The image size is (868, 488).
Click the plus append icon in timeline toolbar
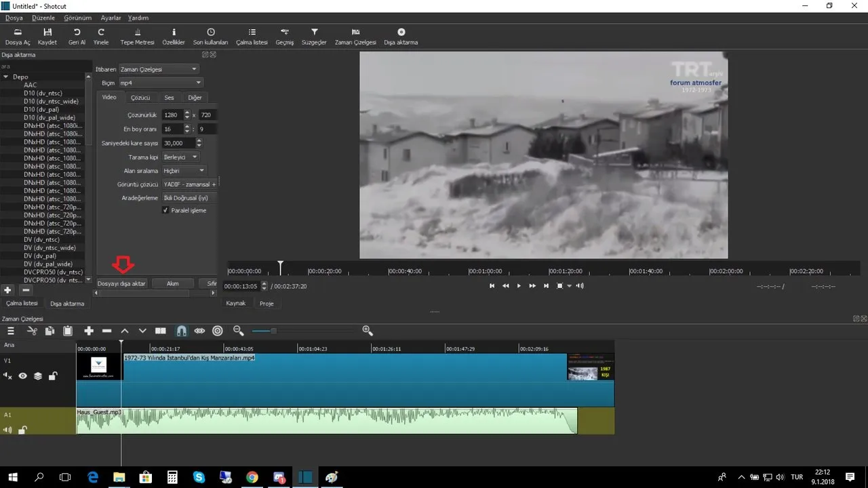click(x=89, y=331)
